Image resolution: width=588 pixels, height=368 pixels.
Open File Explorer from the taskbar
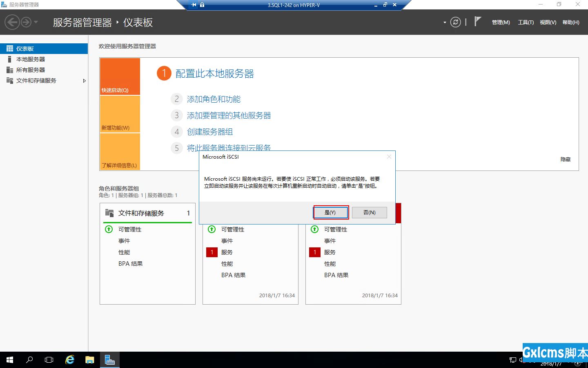(x=90, y=360)
